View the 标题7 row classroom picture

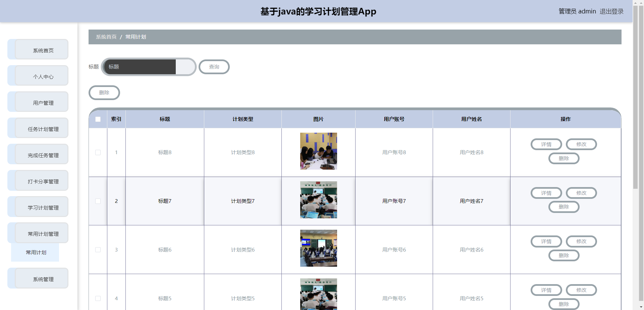(318, 200)
